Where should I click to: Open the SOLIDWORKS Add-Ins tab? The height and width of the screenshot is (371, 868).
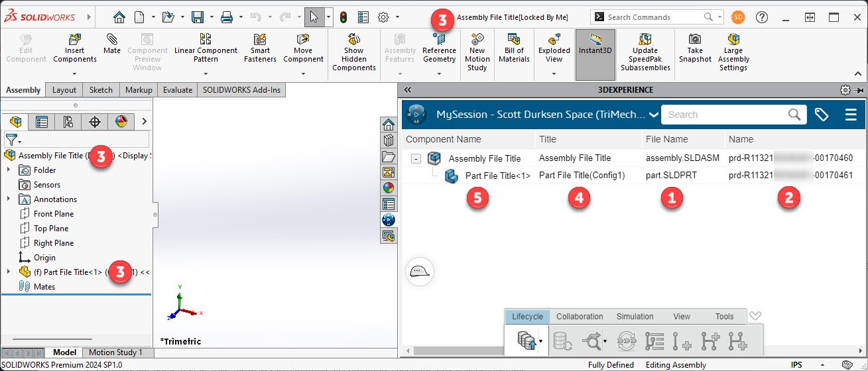coord(241,90)
